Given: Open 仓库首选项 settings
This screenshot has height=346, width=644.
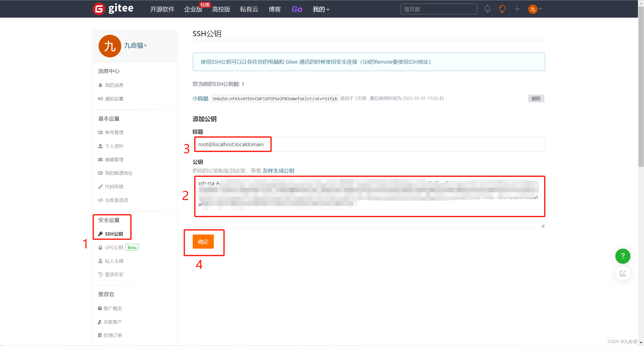Looking at the screenshot, I should click(116, 200).
